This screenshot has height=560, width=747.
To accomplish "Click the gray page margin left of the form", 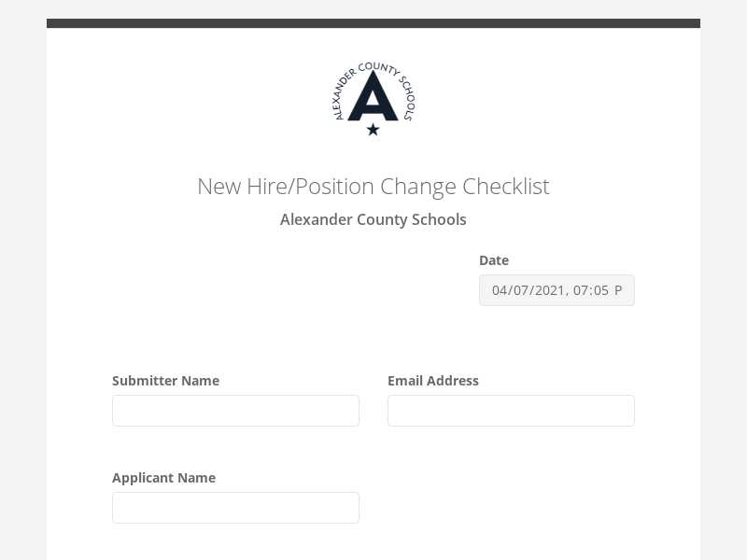I will (22, 280).
